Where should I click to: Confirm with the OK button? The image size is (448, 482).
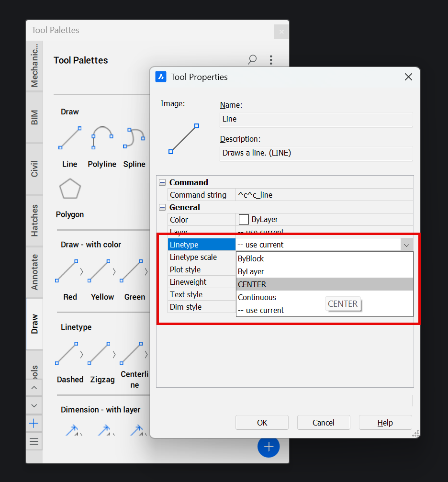click(262, 423)
